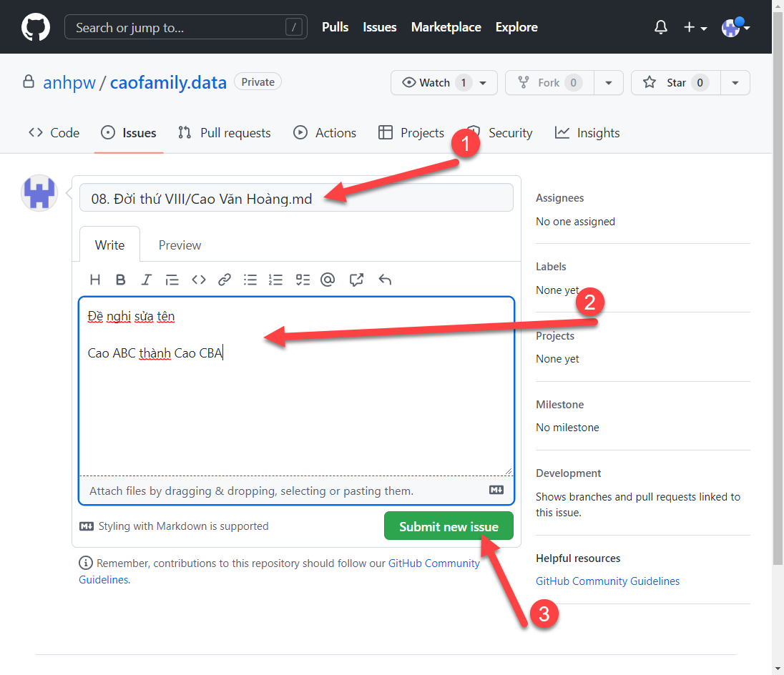This screenshot has width=784, height=675.
Task: Expand the Watch options dropdown
Action: click(483, 83)
